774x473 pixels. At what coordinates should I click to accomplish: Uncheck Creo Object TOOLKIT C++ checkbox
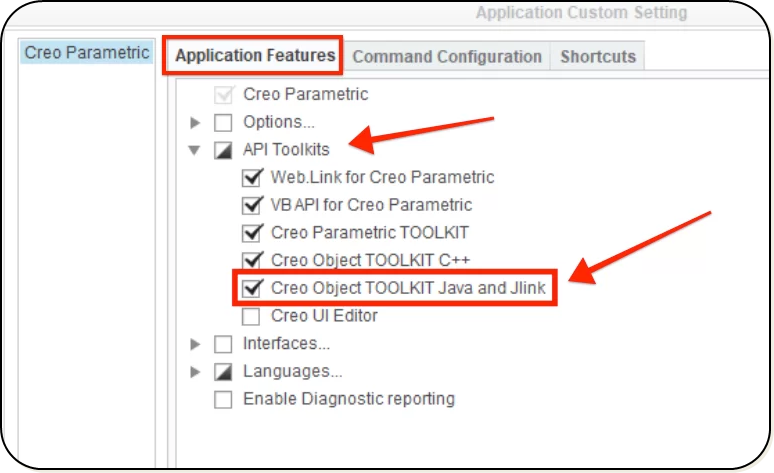coord(251,261)
